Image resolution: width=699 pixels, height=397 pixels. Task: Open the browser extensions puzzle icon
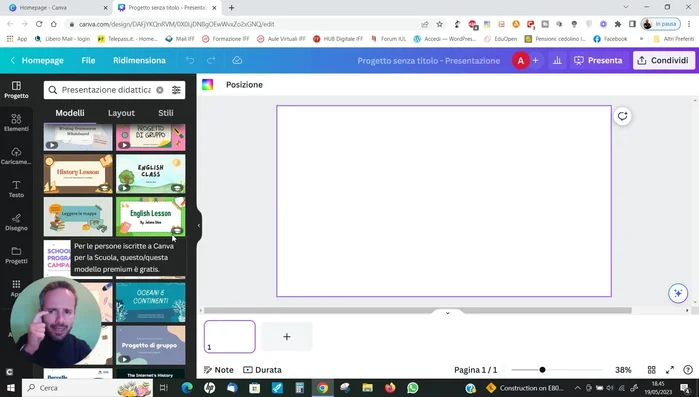point(617,24)
